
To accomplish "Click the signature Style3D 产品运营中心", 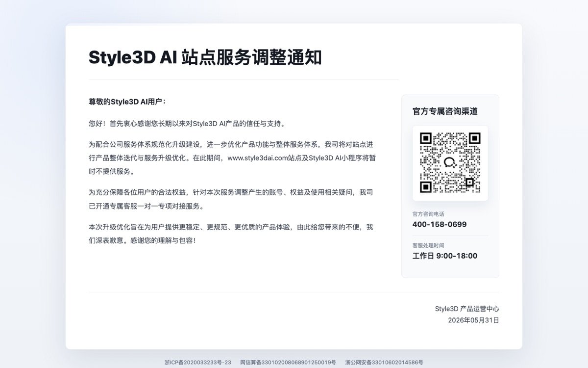I will click(467, 309).
